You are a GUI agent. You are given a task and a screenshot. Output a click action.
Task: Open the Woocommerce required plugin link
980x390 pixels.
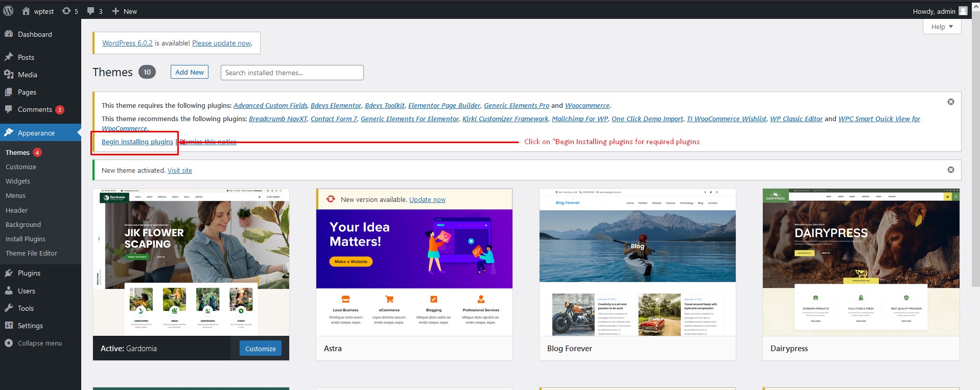point(587,105)
